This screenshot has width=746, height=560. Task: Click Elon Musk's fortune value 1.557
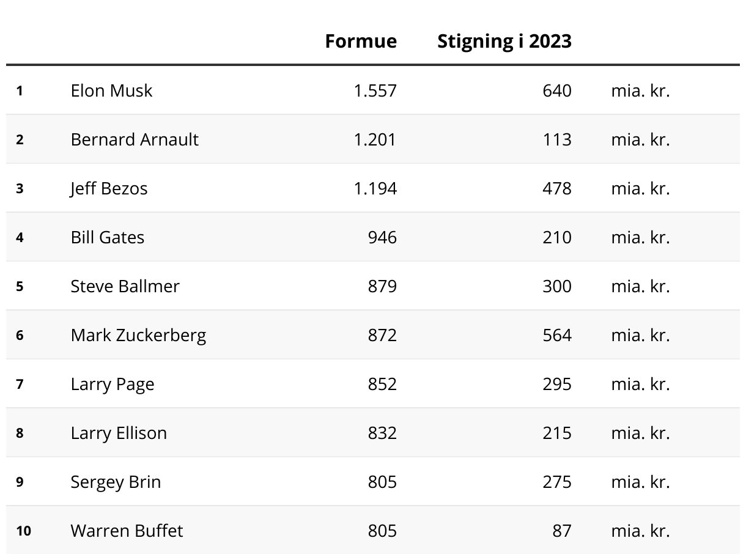coord(375,90)
